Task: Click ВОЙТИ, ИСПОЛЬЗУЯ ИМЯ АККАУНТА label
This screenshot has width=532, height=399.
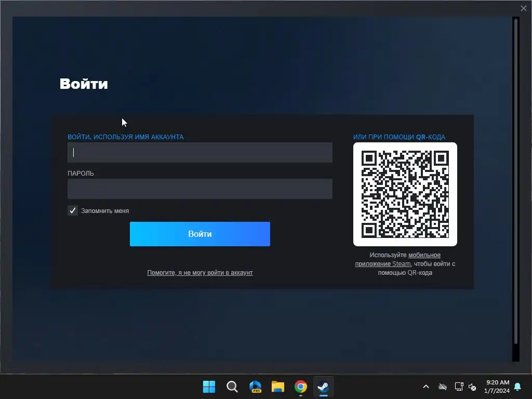Action: pyautogui.click(x=126, y=137)
